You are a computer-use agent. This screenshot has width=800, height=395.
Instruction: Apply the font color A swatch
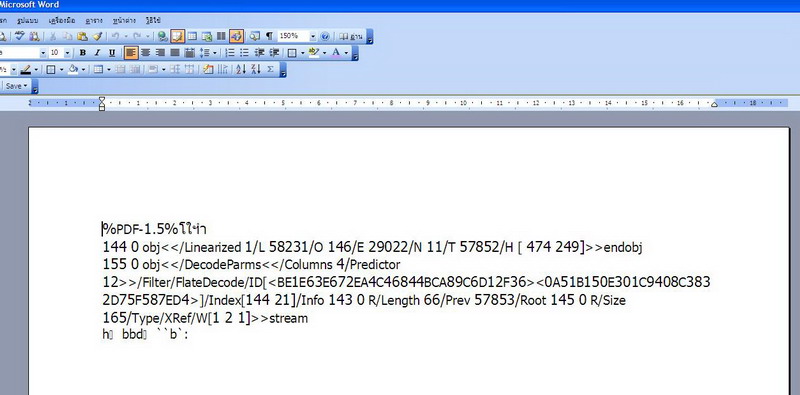pyautogui.click(x=336, y=53)
